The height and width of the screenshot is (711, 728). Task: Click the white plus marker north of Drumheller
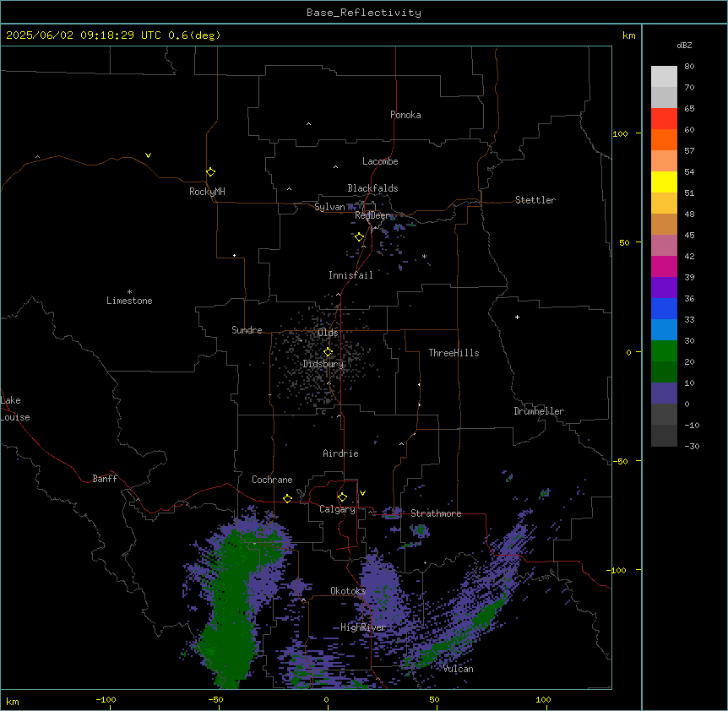click(x=517, y=317)
